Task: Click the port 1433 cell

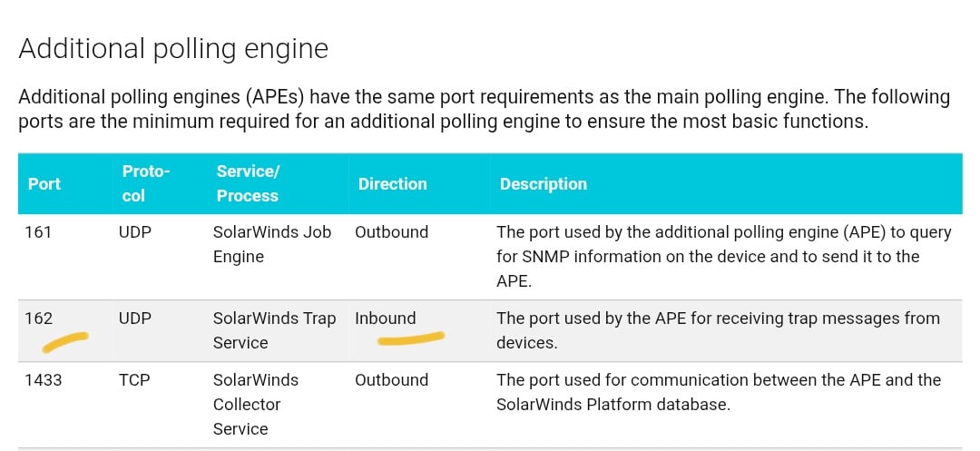Action: pos(44,380)
